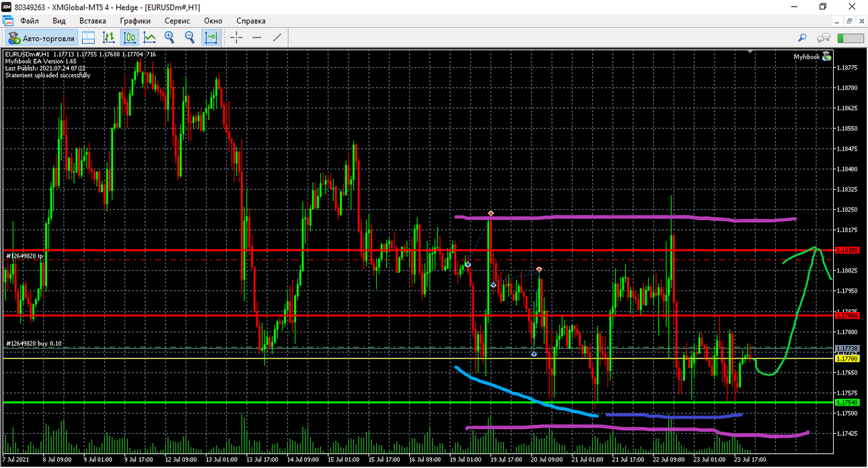
Task: Select the '#12649828 buy 0.10' order label
Action: (34, 344)
